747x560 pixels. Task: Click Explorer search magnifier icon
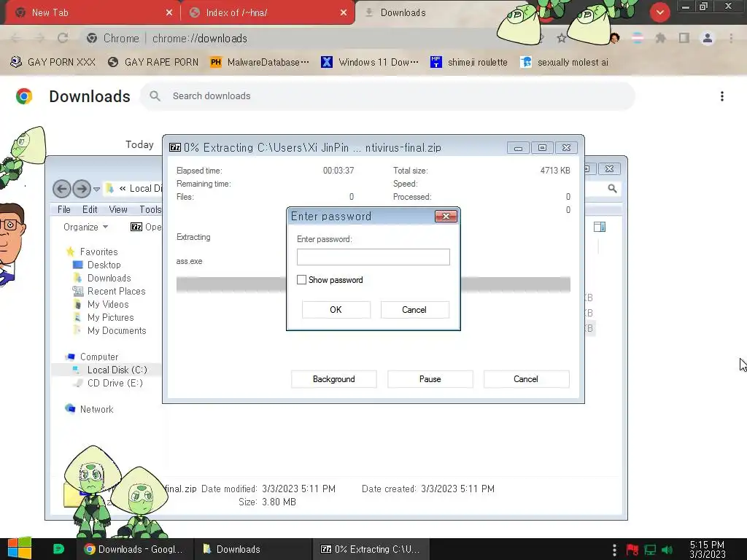click(x=612, y=189)
